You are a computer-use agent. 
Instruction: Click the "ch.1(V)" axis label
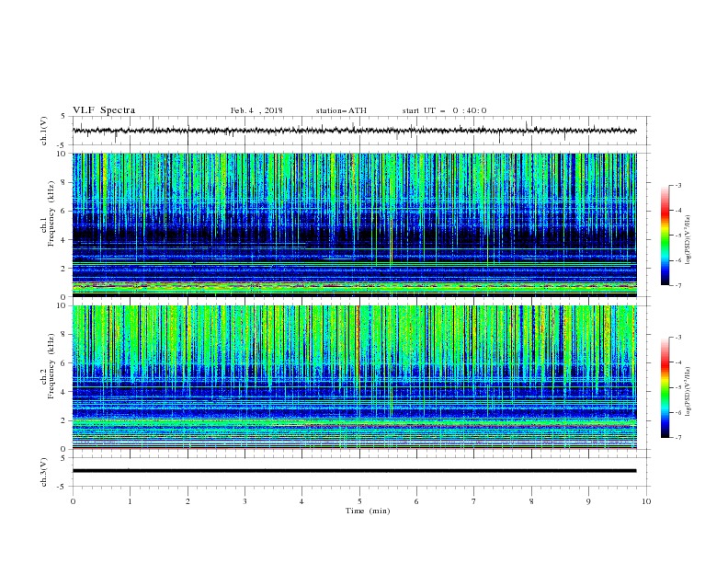pyautogui.click(x=44, y=131)
